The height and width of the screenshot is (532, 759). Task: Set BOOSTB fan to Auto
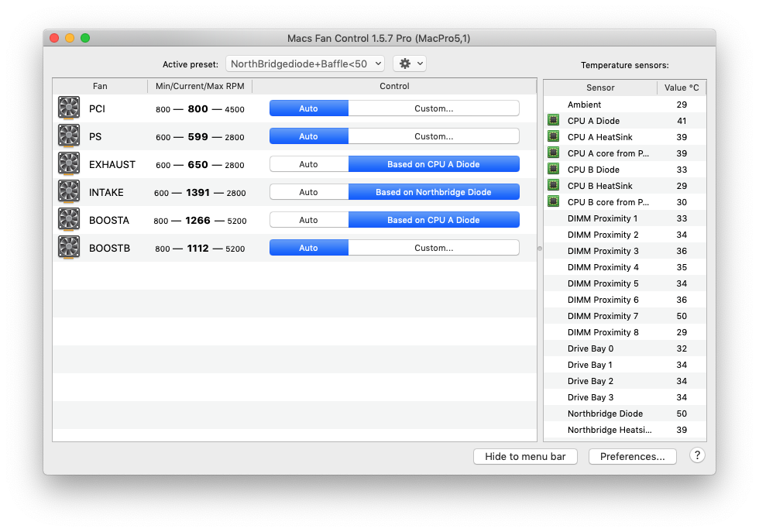coord(309,248)
